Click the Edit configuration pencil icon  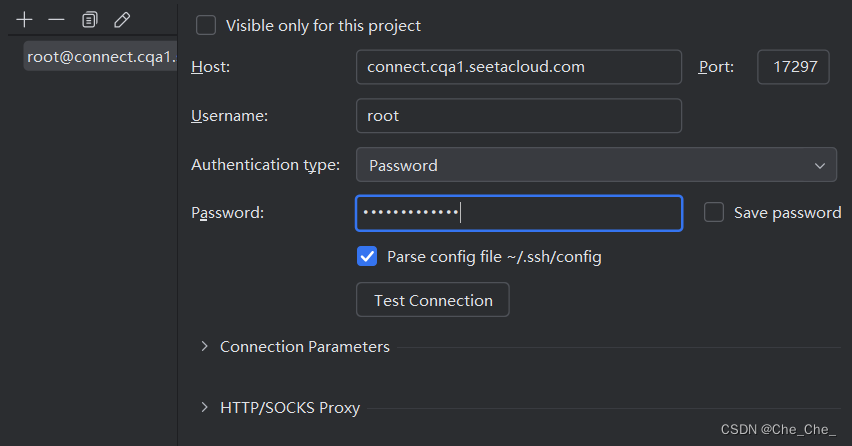click(122, 19)
